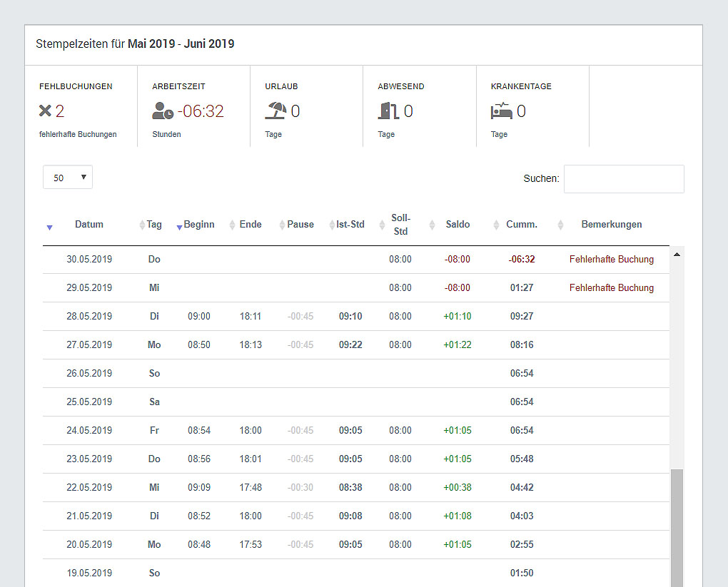Sort table by Datum column
The image size is (728, 587).
pyautogui.click(x=89, y=225)
